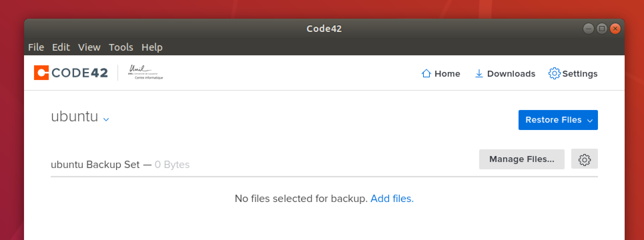Click the backup set gear button
The height and width of the screenshot is (240, 644).
pyautogui.click(x=584, y=159)
